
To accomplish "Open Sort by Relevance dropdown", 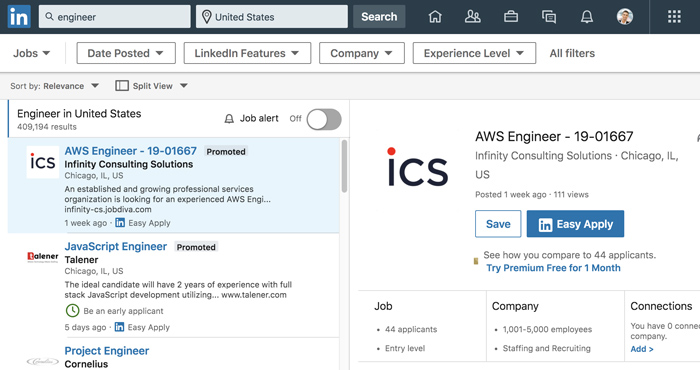I will 54,86.
